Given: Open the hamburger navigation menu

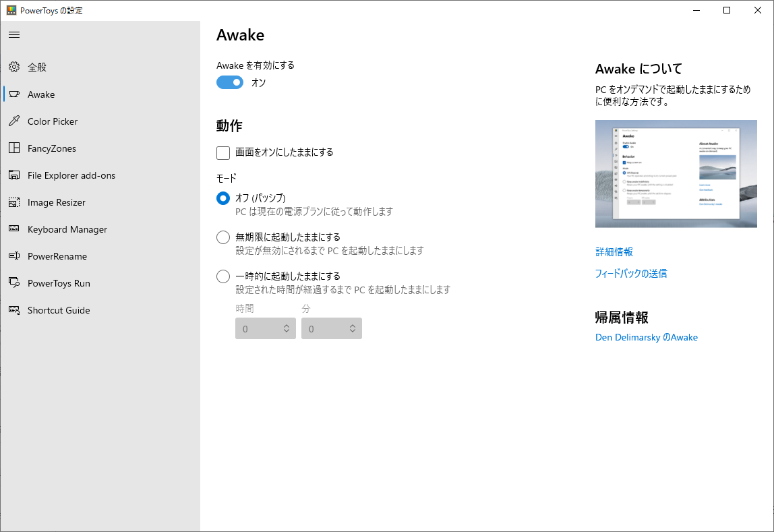Looking at the screenshot, I should click(x=14, y=34).
